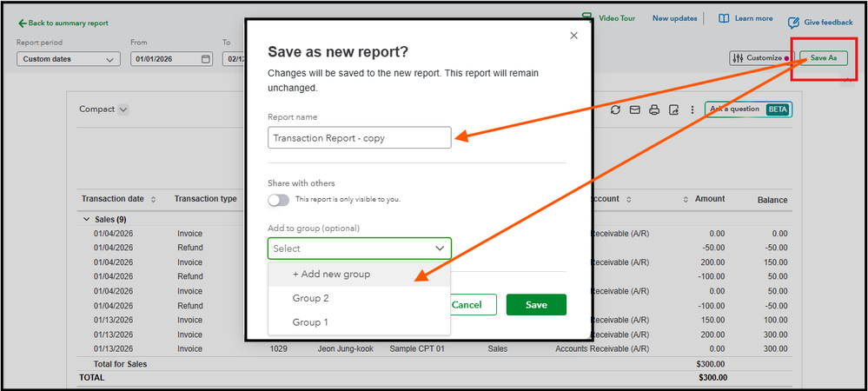
Task: Open the Learn more link
Action: [745, 18]
